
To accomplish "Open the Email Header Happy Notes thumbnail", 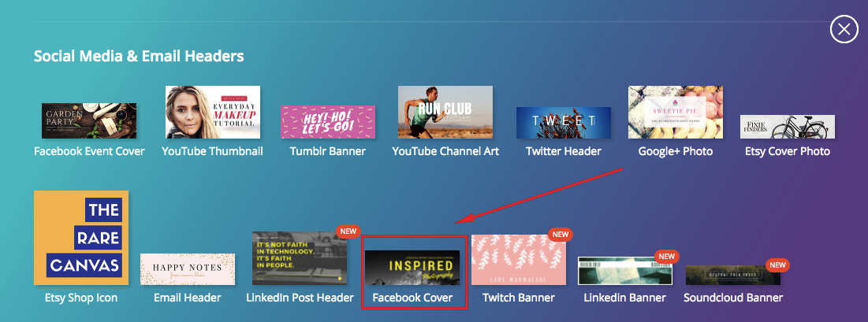I will pyautogui.click(x=188, y=268).
